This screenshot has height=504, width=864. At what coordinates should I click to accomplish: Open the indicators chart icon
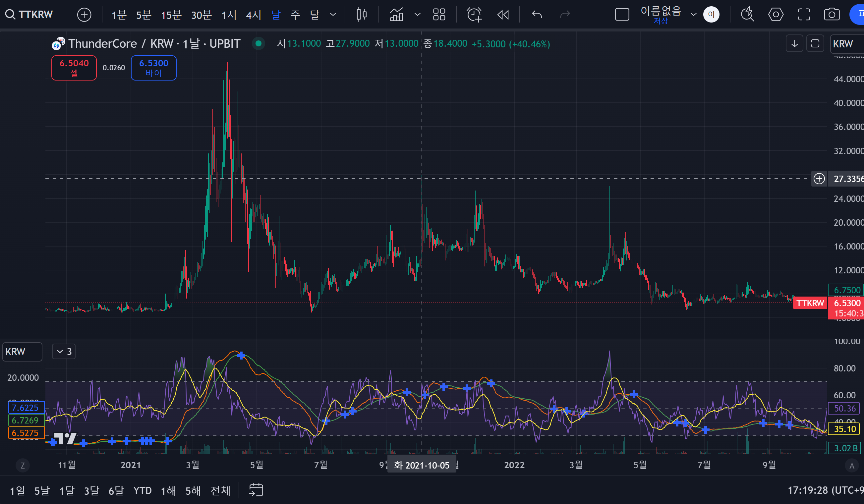[x=396, y=15]
